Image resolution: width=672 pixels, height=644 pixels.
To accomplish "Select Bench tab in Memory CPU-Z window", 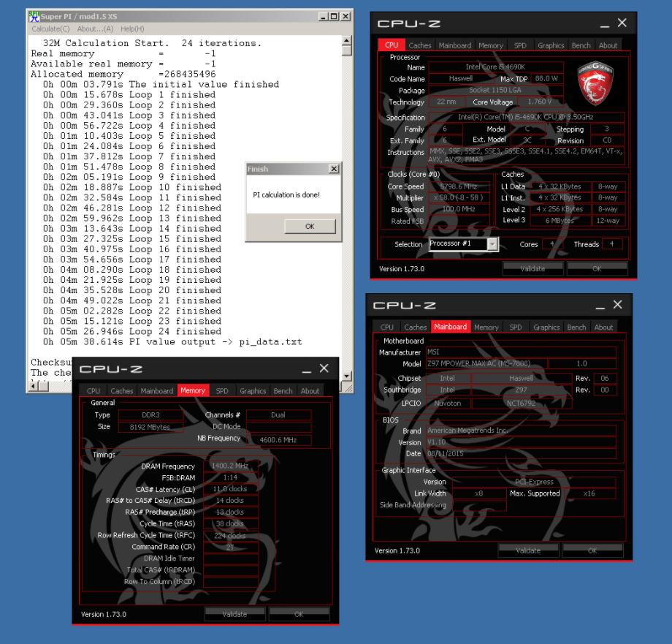I will click(x=283, y=391).
